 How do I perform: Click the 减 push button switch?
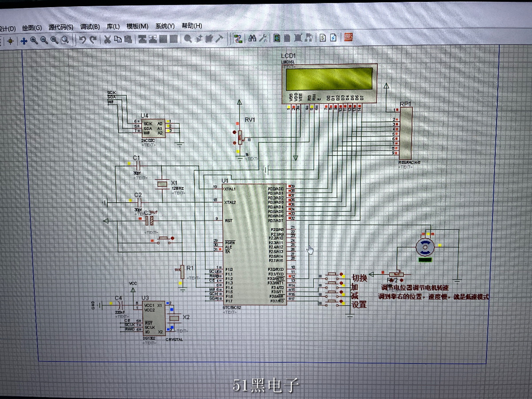click(x=331, y=293)
